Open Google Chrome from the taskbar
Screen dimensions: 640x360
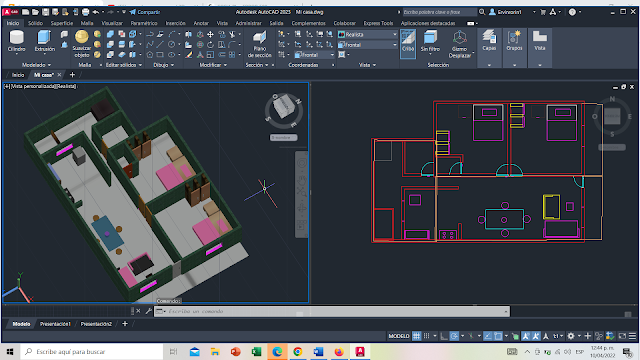(298, 352)
